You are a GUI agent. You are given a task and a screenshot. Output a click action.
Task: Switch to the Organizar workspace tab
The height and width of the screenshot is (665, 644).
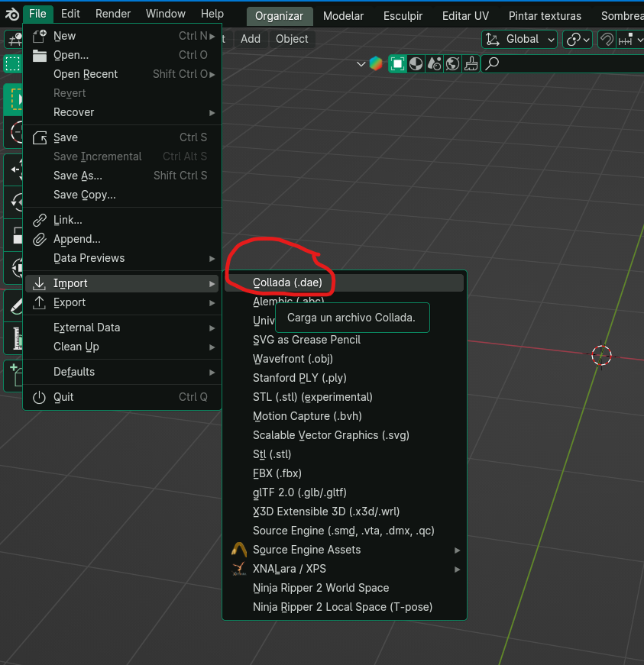tap(279, 16)
